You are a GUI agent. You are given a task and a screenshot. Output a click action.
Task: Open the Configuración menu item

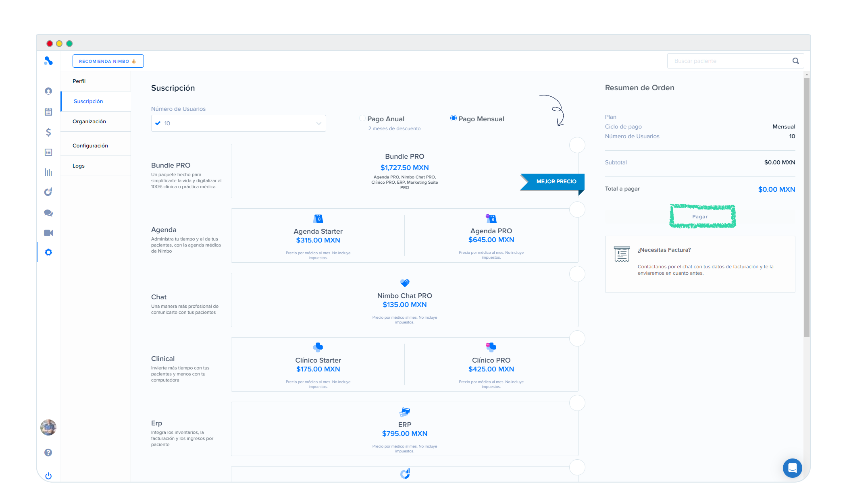(90, 145)
